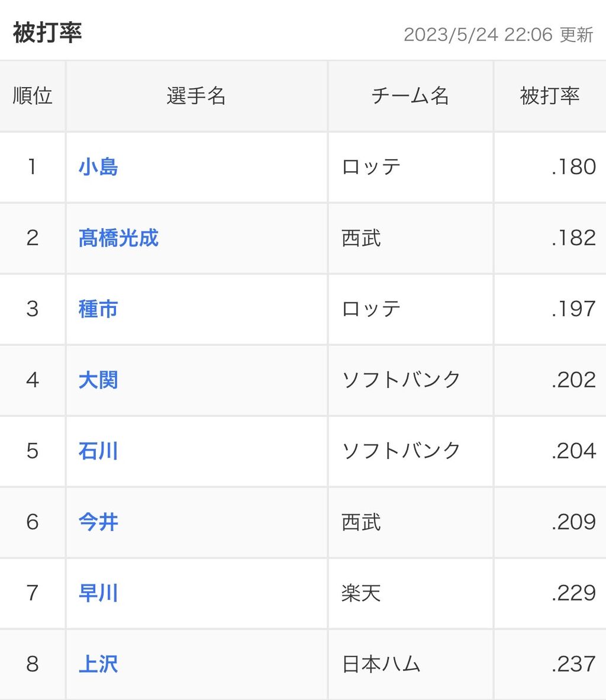Open player link 上沢
This screenshot has height=700, width=606.
(98, 664)
